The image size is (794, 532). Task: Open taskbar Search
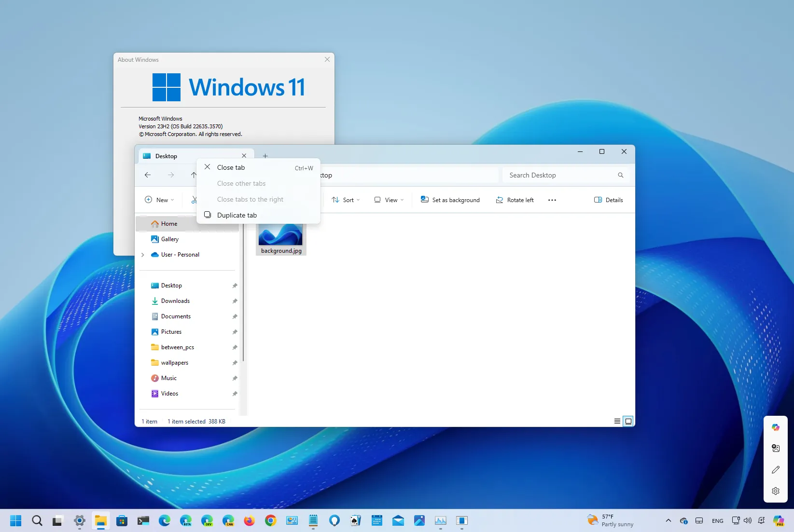tap(37, 520)
